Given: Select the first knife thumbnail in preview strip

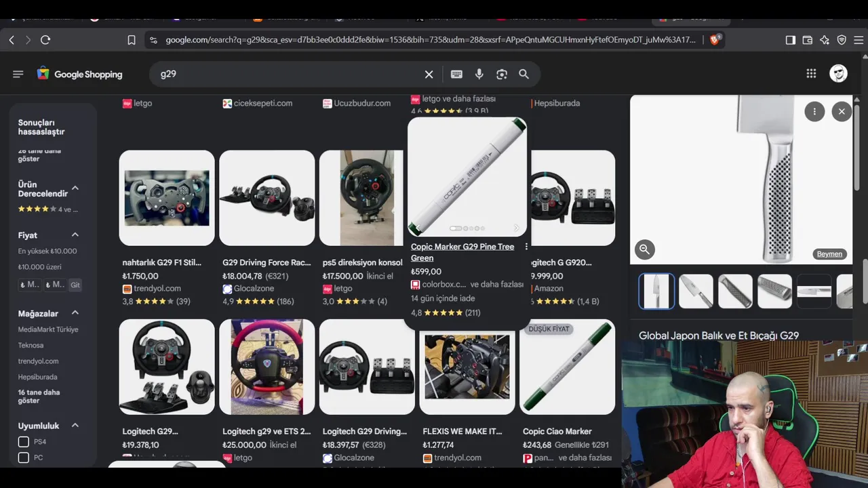Looking at the screenshot, I should pos(656,291).
